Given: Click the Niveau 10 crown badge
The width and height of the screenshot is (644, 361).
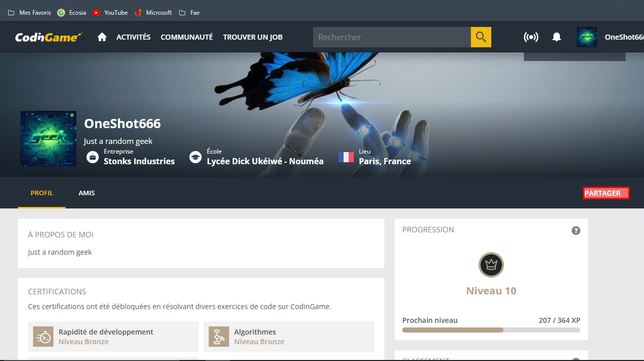Looking at the screenshot, I should 491,265.
